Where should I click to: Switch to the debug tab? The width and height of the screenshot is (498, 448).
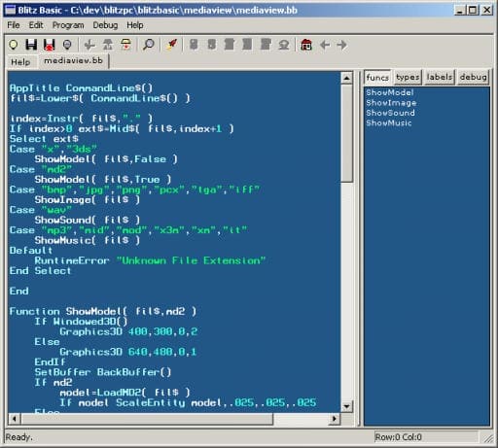click(473, 77)
